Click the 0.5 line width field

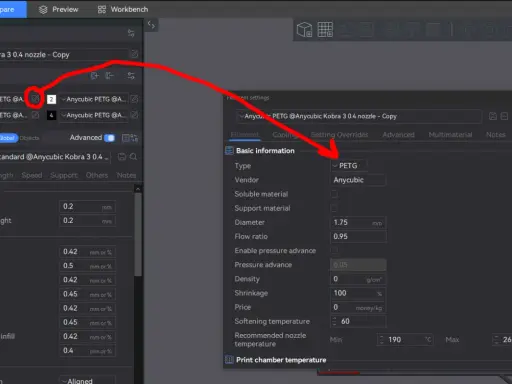pyautogui.click(x=88, y=266)
